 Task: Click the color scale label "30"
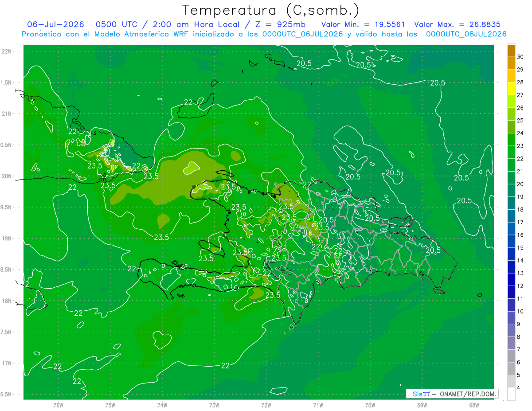tap(520, 57)
